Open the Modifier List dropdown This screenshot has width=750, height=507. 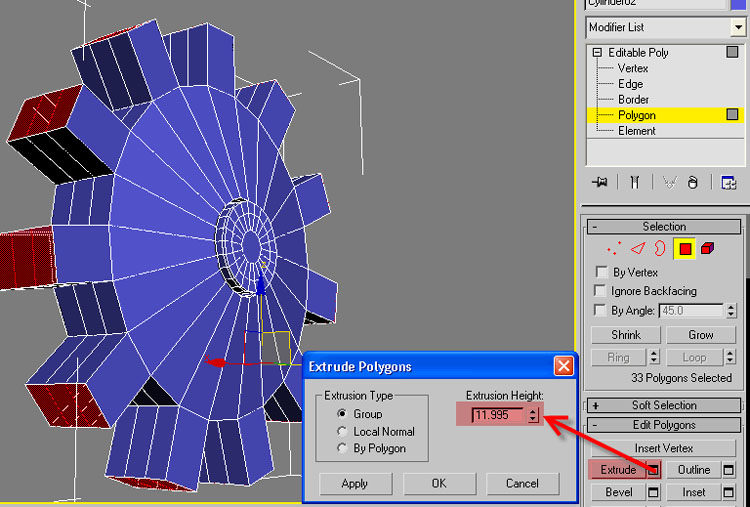738,27
